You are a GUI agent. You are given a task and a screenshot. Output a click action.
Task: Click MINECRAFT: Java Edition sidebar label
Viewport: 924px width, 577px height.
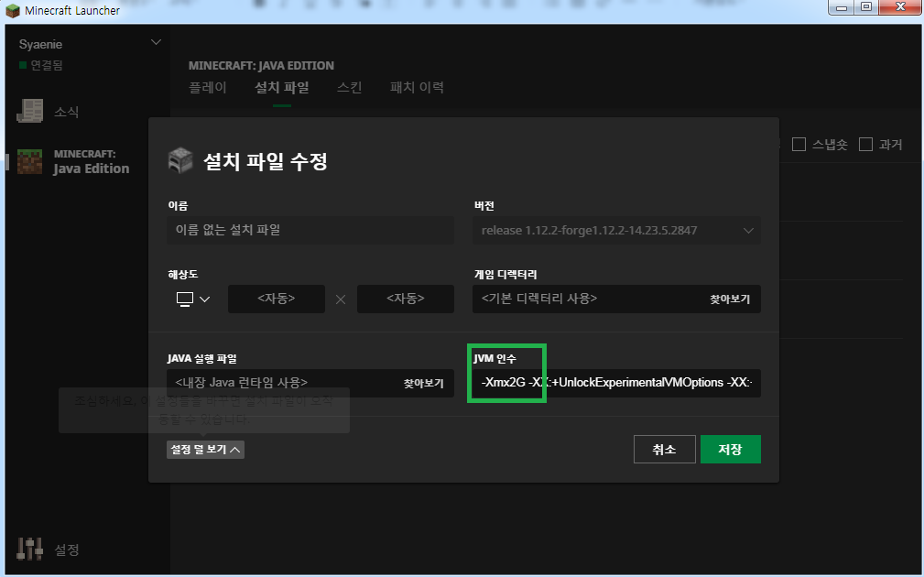click(92, 161)
